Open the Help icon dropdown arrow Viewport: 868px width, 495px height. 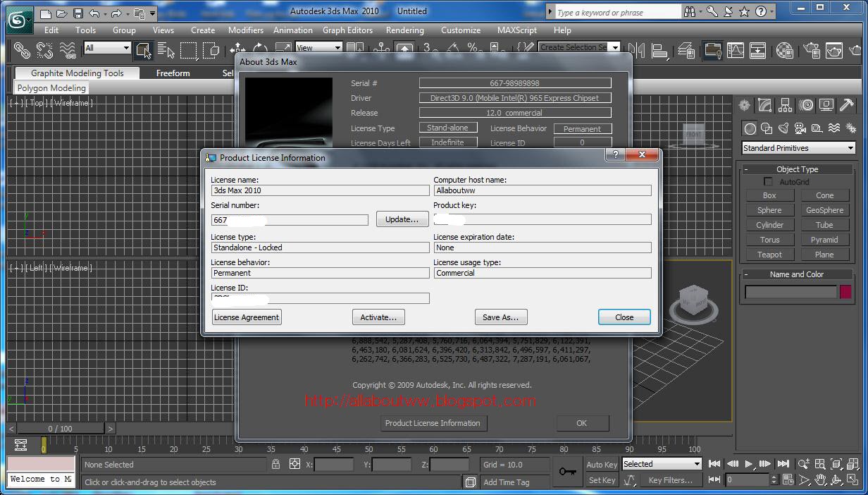[772, 11]
